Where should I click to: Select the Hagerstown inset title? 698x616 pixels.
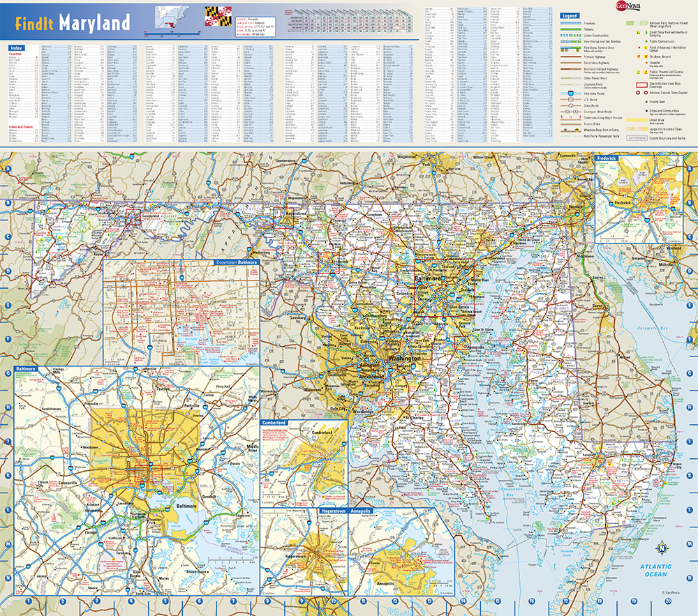coord(334,511)
